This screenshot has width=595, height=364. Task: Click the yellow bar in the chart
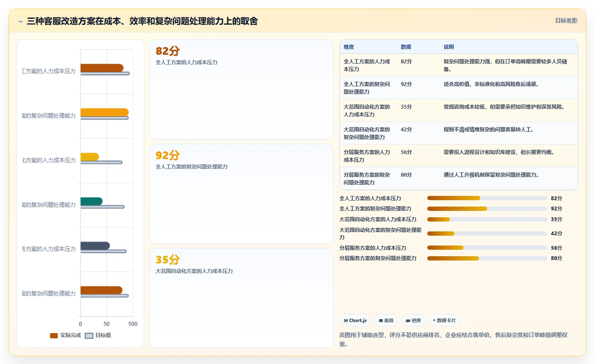pos(89,157)
